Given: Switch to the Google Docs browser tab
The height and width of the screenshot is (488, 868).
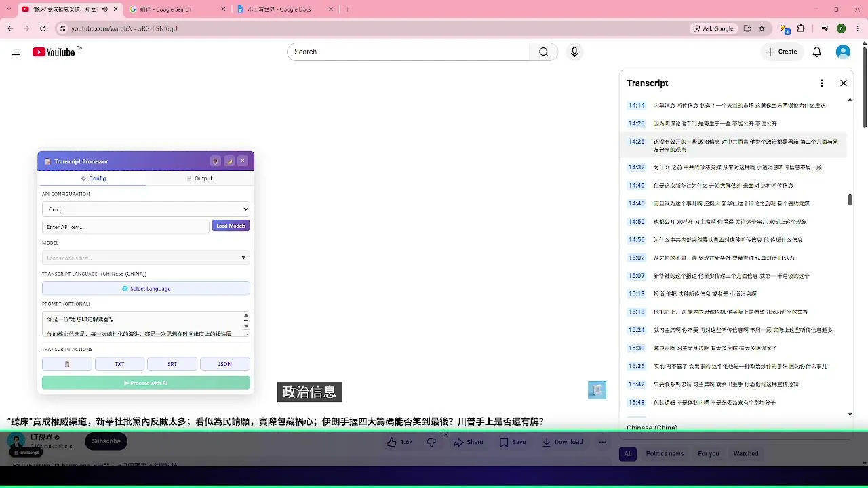Looking at the screenshot, I should (285, 9).
